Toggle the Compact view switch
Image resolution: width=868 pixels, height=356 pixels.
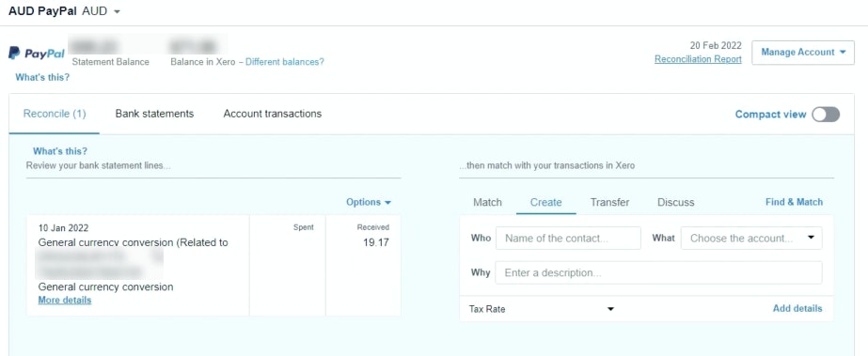tap(826, 115)
